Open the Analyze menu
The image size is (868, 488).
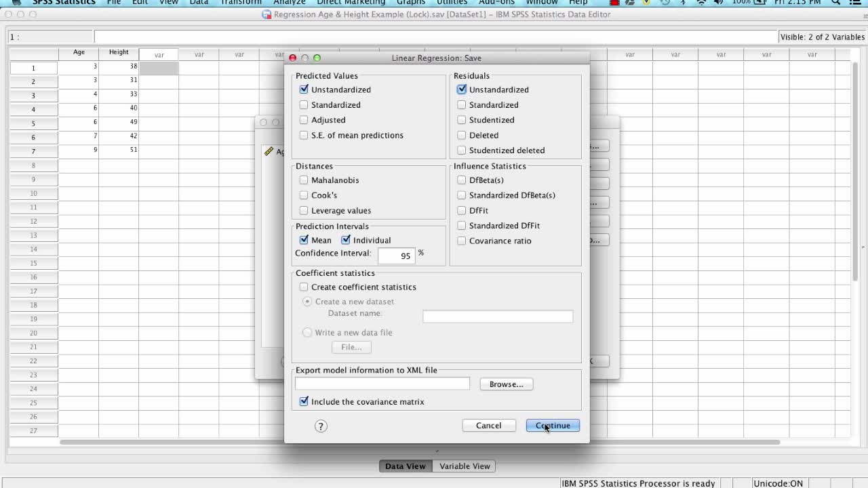290,3
